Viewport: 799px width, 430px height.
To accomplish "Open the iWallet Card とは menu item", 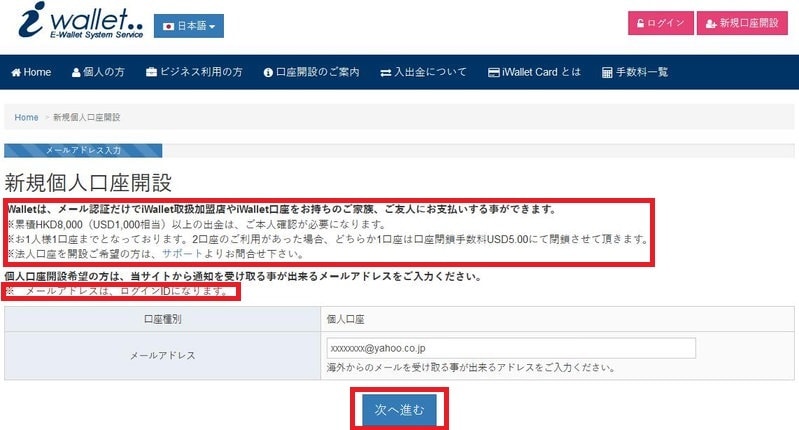I will pos(534,72).
